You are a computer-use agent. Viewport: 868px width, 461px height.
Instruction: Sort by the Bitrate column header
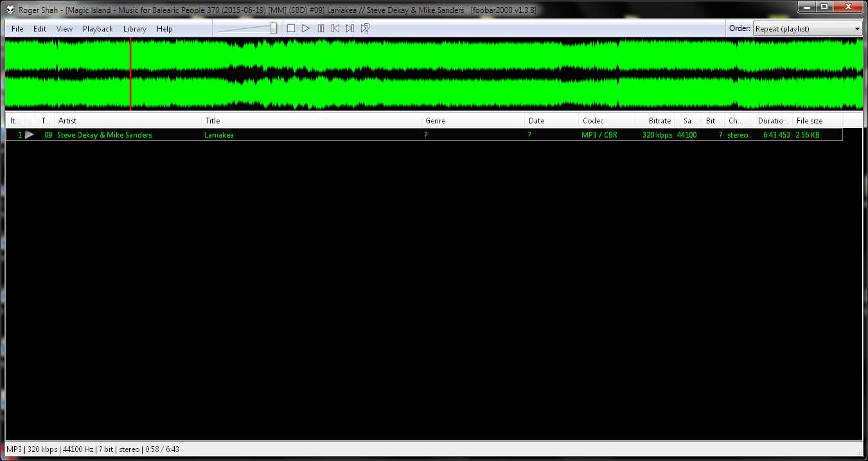[655, 121]
